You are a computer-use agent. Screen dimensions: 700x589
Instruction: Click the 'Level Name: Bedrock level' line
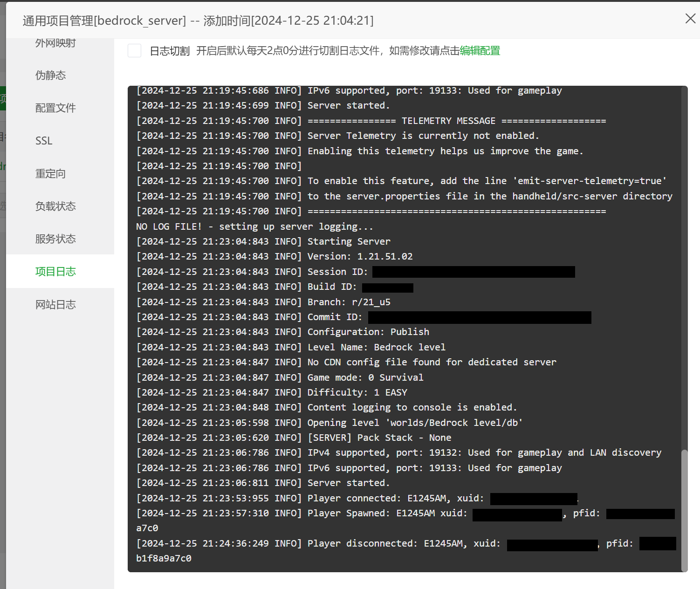pyautogui.click(x=291, y=347)
